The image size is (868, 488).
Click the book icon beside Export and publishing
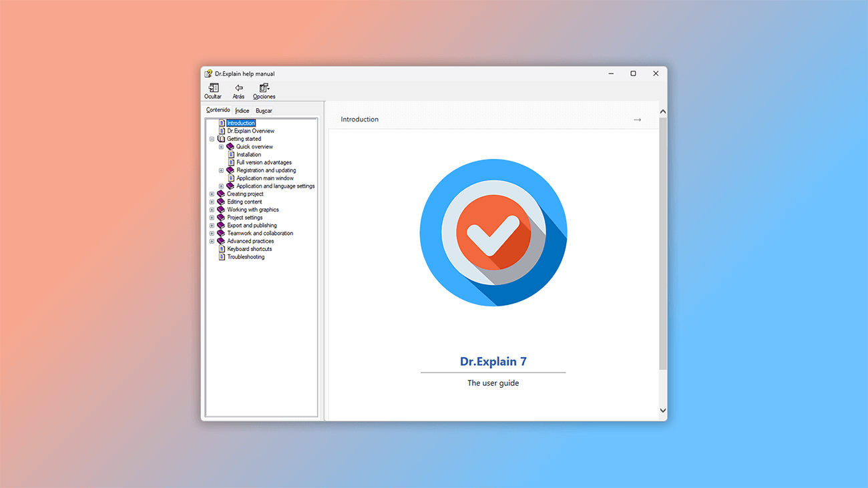[x=221, y=226]
